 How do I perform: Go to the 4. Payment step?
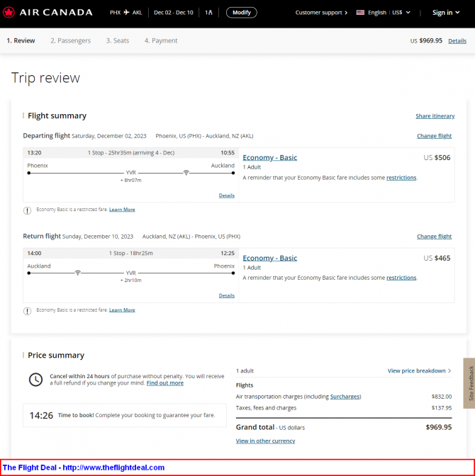tap(161, 40)
